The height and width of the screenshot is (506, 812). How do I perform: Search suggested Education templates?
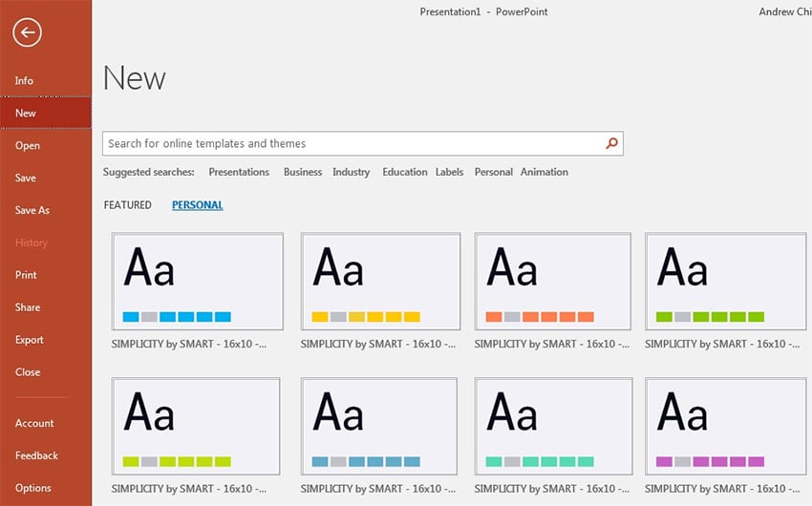(x=405, y=172)
